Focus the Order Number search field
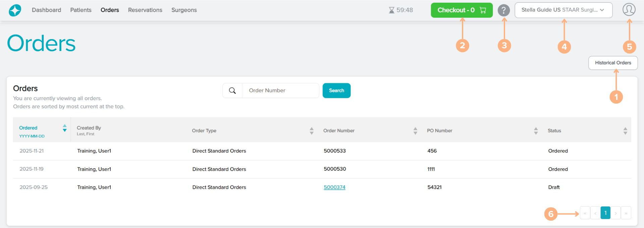Viewport: 644px width, 228px height. tap(280, 91)
